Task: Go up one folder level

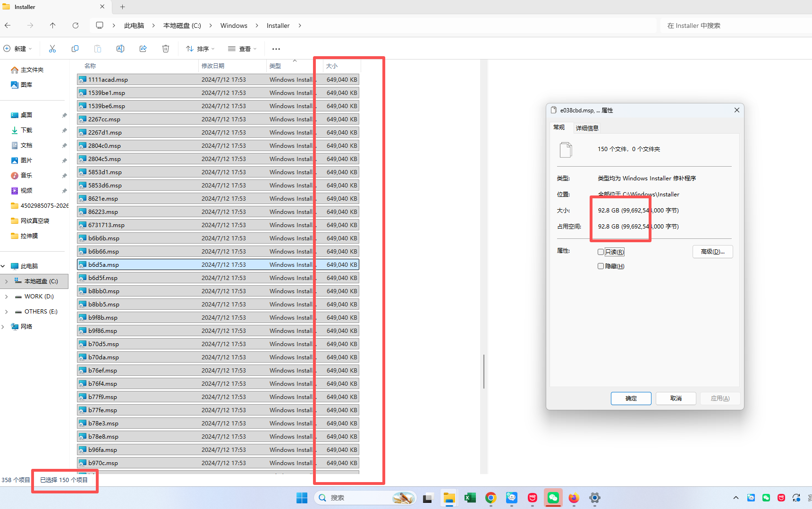Action: tap(52, 25)
